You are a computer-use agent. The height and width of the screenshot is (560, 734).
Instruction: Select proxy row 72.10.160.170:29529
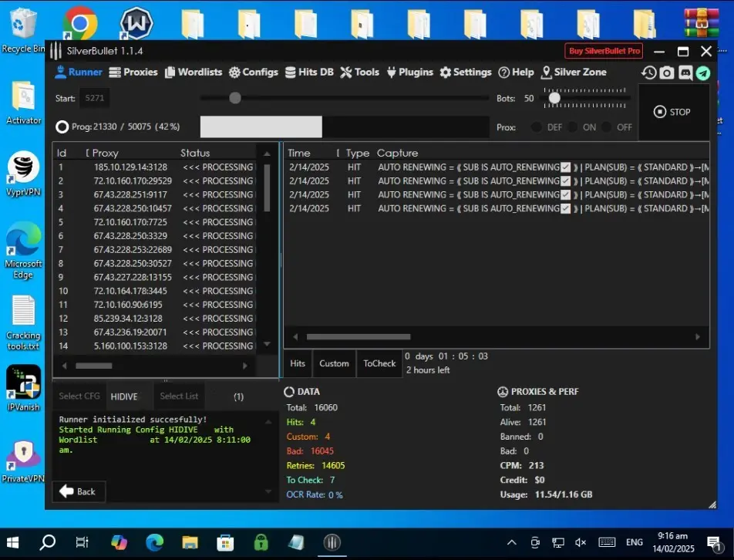click(x=156, y=180)
